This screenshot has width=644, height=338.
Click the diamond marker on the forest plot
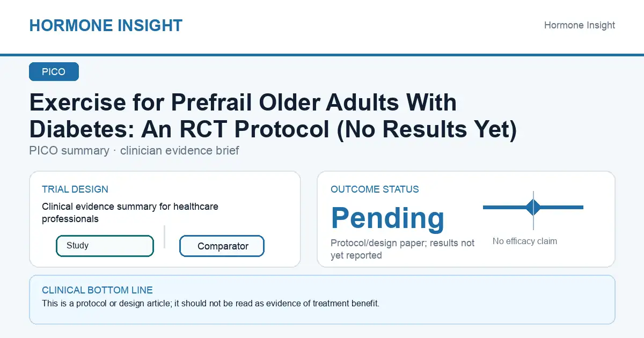(533, 207)
